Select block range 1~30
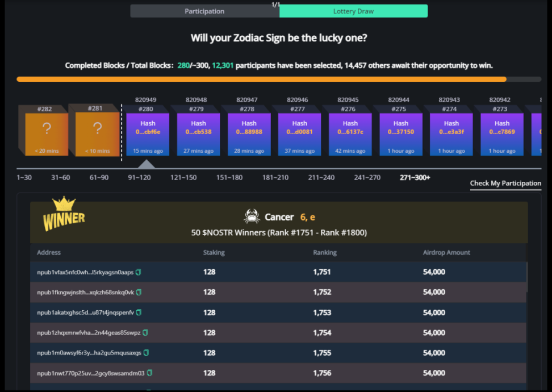The width and height of the screenshot is (552, 392). pyautogui.click(x=24, y=177)
